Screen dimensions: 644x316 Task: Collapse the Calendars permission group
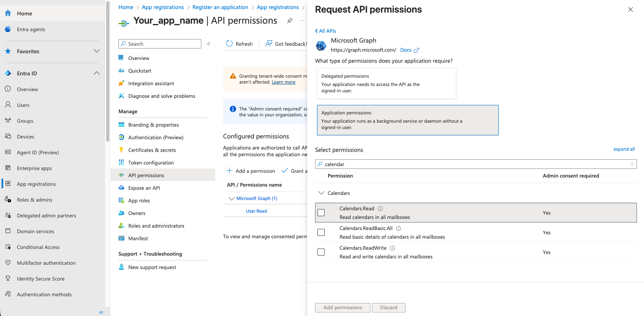click(x=321, y=193)
